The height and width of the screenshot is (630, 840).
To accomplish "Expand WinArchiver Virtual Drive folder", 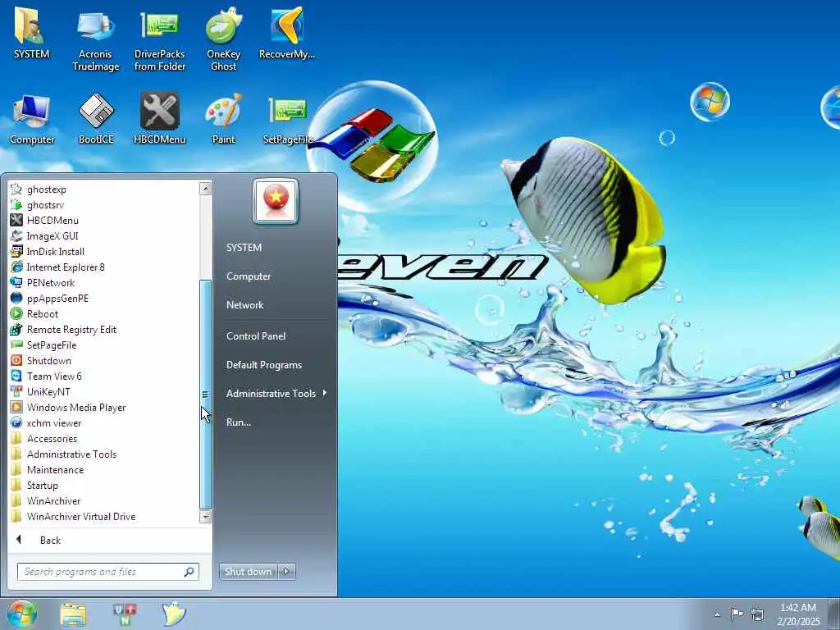I will (104, 517).
